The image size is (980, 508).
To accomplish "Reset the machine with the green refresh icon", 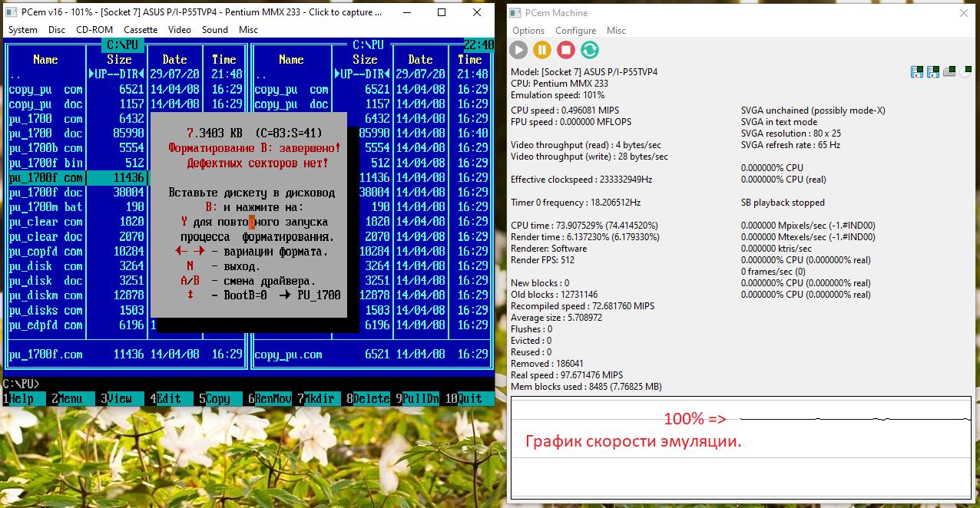I will (x=590, y=50).
